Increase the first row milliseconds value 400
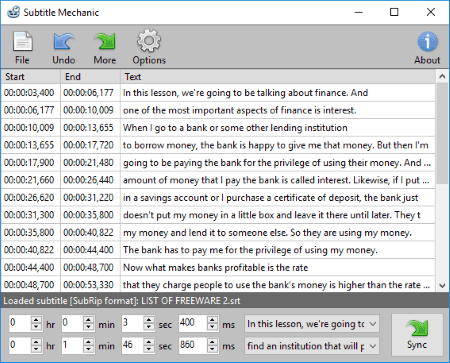 [212, 320]
